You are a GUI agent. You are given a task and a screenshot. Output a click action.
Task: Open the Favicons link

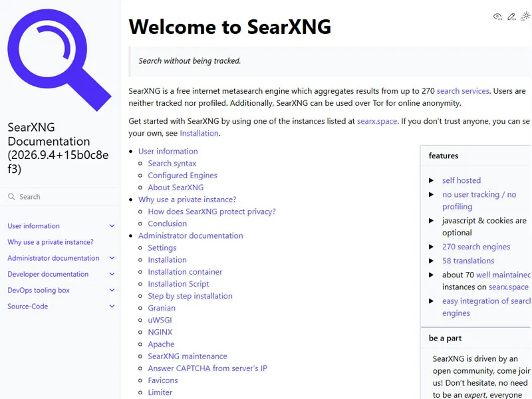pyautogui.click(x=163, y=380)
